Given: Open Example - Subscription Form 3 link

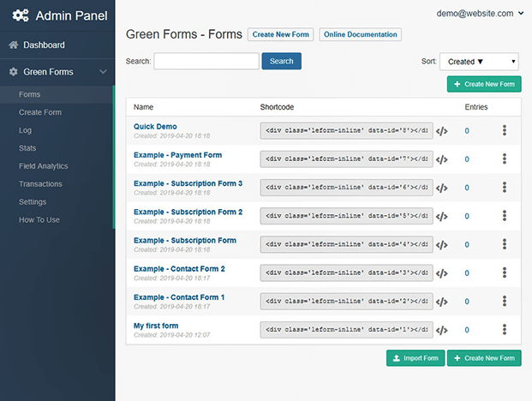Looking at the screenshot, I should [188, 183].
